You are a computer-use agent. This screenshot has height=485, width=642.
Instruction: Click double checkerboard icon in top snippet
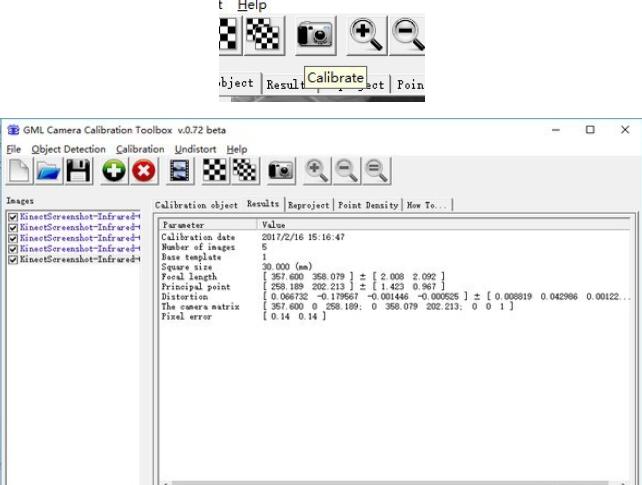pyautogui.click(x=264, y=35)
